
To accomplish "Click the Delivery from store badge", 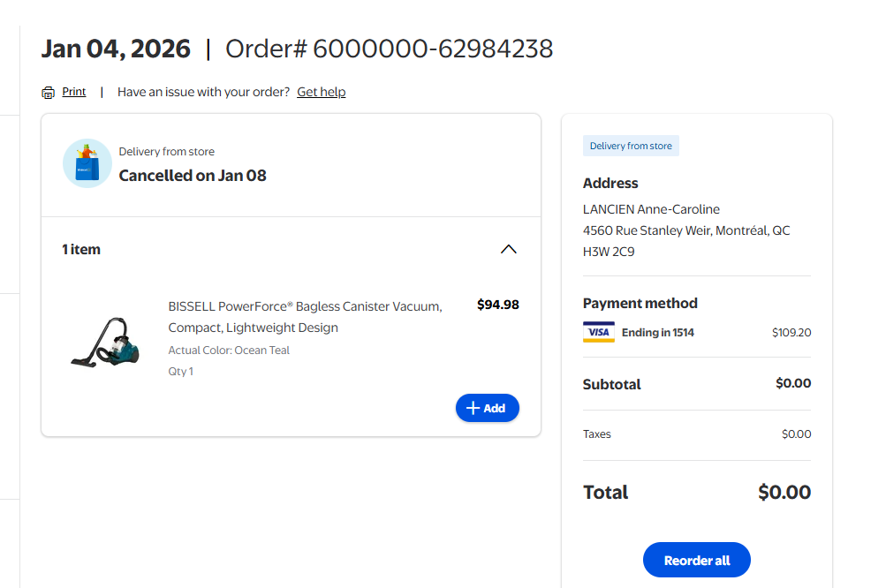I will pos(631,146).
